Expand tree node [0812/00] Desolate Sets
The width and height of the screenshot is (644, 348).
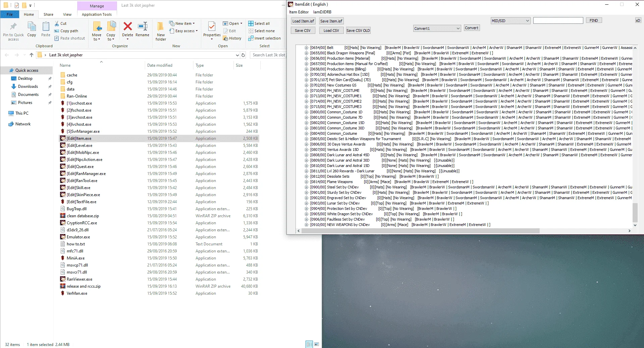(x=306, y=176)
